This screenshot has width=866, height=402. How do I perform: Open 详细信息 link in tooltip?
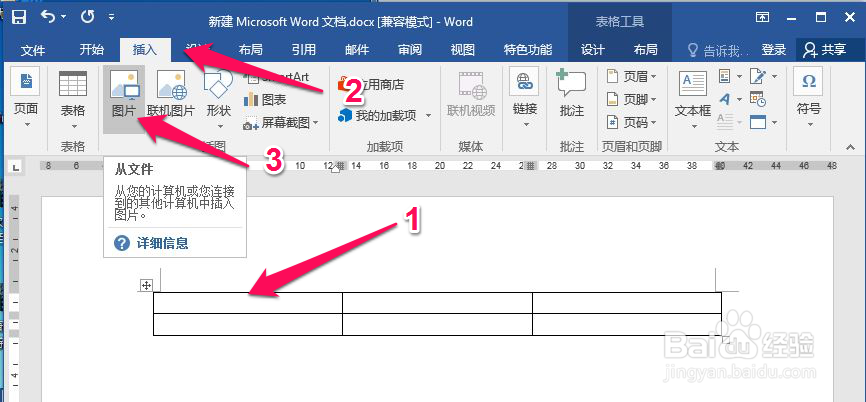162,243
